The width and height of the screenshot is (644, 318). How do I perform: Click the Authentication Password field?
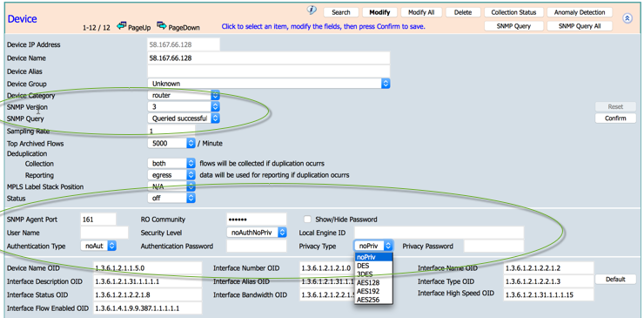(x=256, y=247)
